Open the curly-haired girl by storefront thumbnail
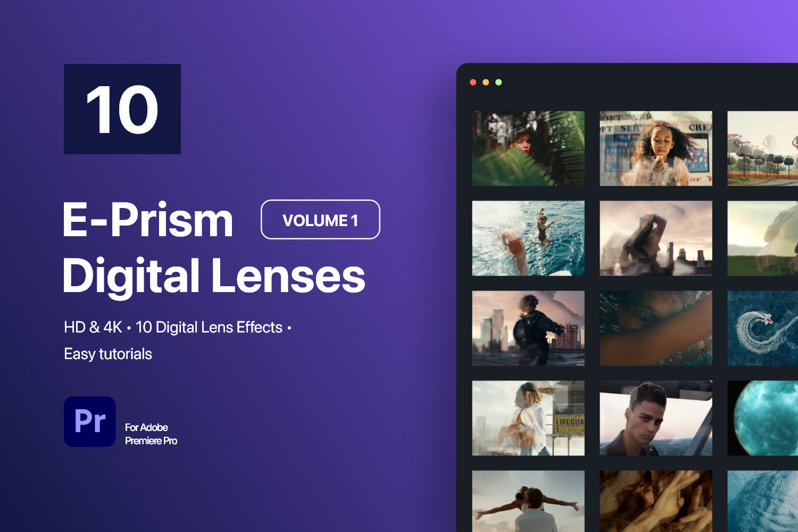 (x=656, y=148)
